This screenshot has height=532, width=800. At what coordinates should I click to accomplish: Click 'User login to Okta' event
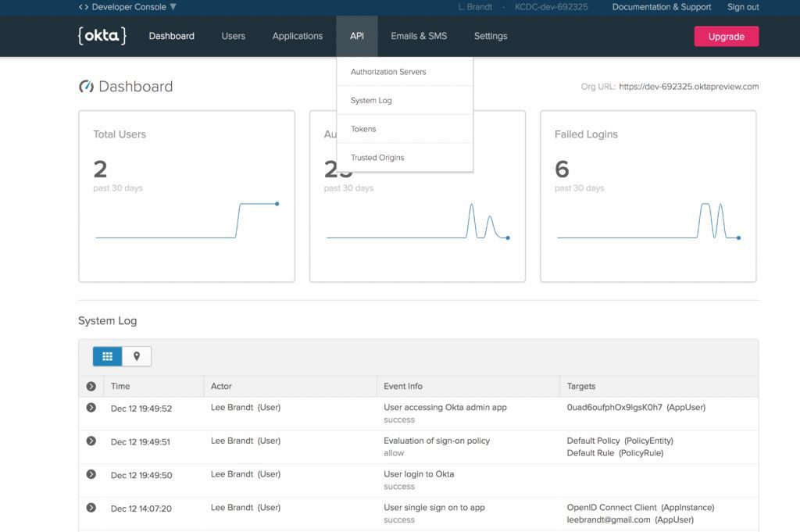point(419,474)
